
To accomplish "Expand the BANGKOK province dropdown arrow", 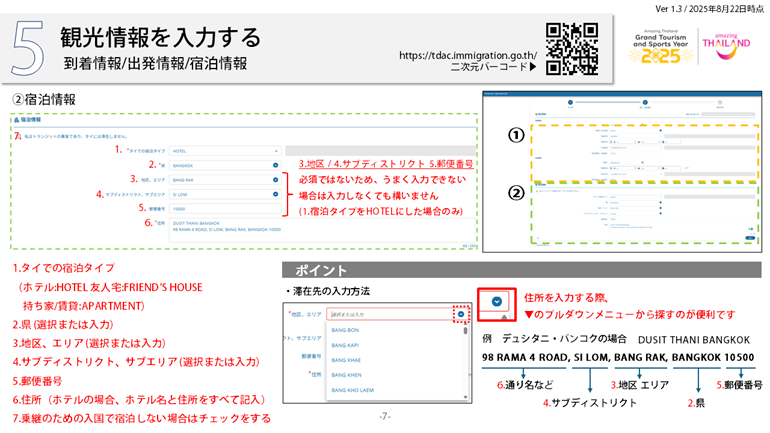I will [275, 165].
